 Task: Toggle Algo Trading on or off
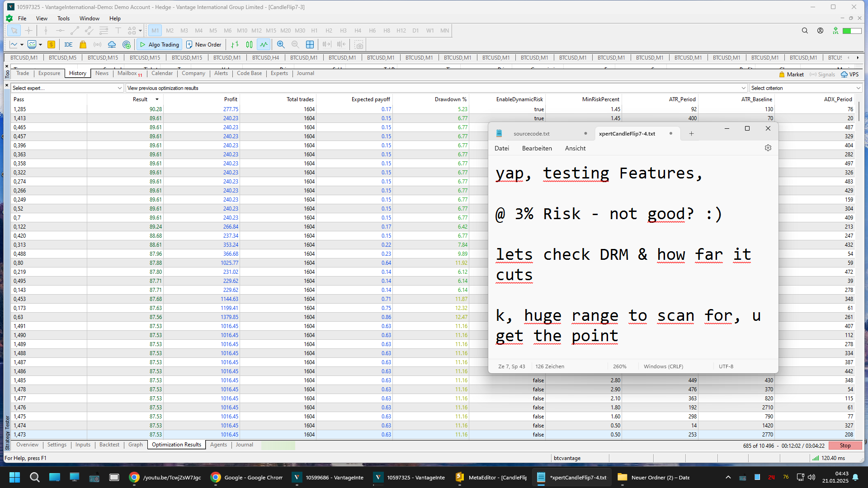(160, 44)
